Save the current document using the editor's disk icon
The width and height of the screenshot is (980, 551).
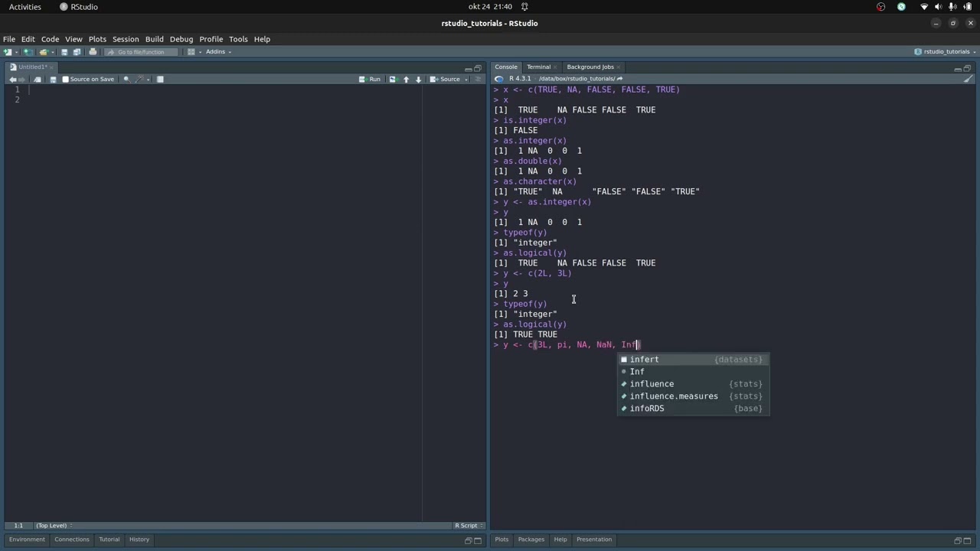(x=53, y=80)
